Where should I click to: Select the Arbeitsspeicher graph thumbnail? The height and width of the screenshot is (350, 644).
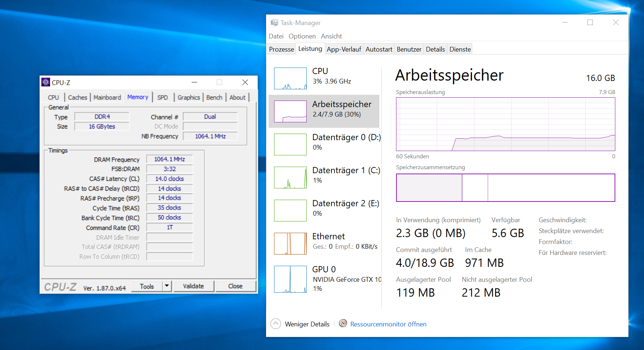pyautogui.click(x=290, y=111)
